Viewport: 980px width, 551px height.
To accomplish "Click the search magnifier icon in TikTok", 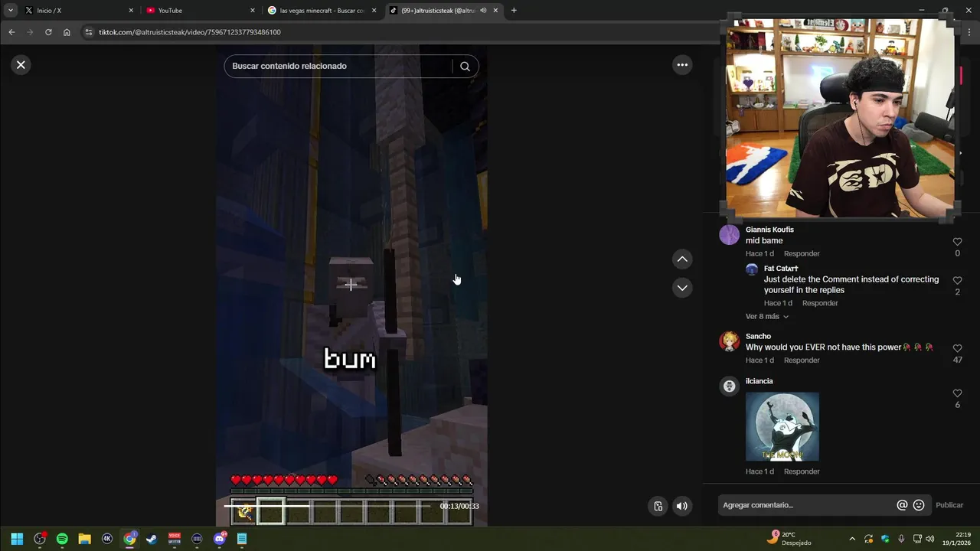I will 465,66.
